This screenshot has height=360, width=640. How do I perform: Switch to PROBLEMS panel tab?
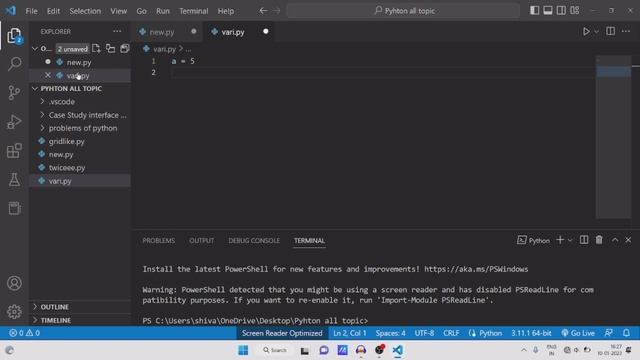[158, 241]
